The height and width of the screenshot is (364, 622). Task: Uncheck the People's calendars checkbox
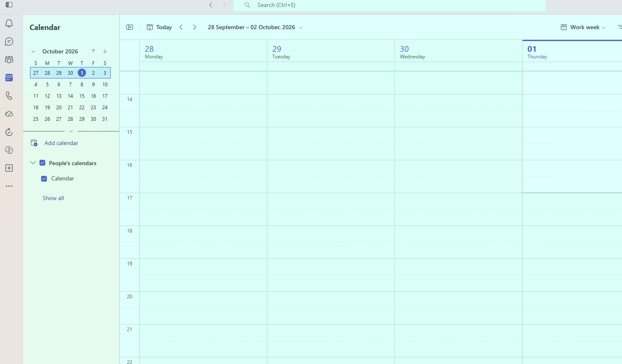(x=42, y=163)
